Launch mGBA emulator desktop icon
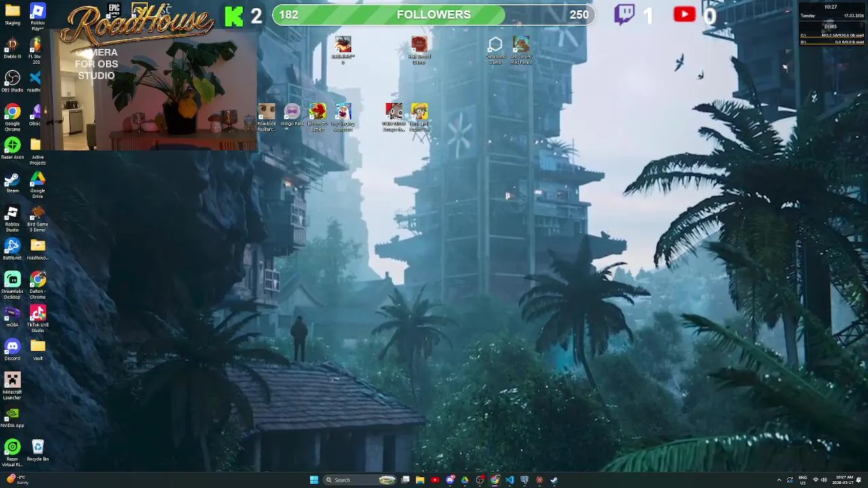 coord(12,317)
